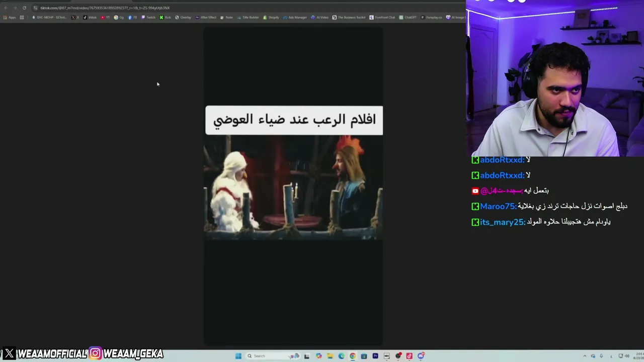Open the Kick bookmark
Screen dimensions: 644x362
[166, 18]
